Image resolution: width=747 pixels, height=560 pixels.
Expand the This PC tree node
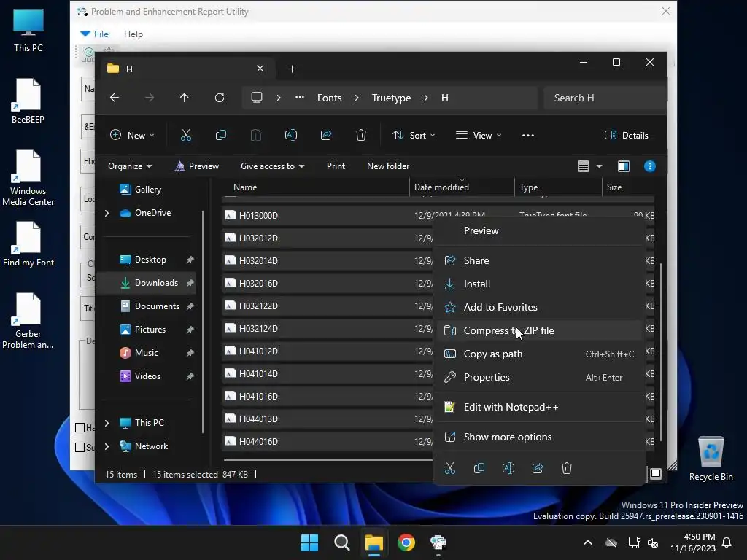107,423
